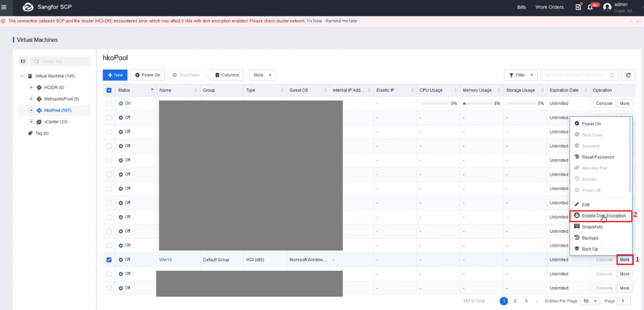Open the Filter dropdown
The image size is (644, 310).
click(x=521, y=75)
